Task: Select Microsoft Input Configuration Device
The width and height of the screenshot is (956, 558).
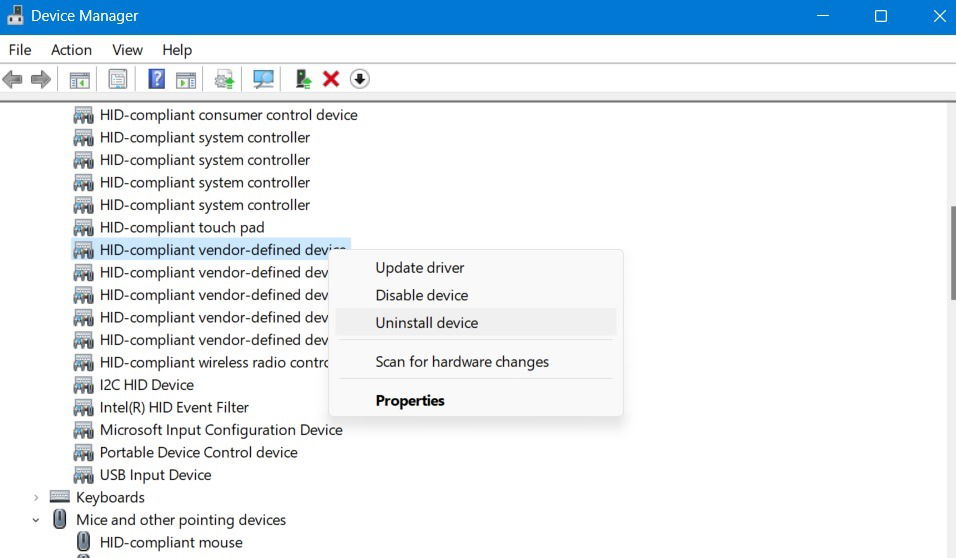Action: pyautogui.click(x=221, y=431)
